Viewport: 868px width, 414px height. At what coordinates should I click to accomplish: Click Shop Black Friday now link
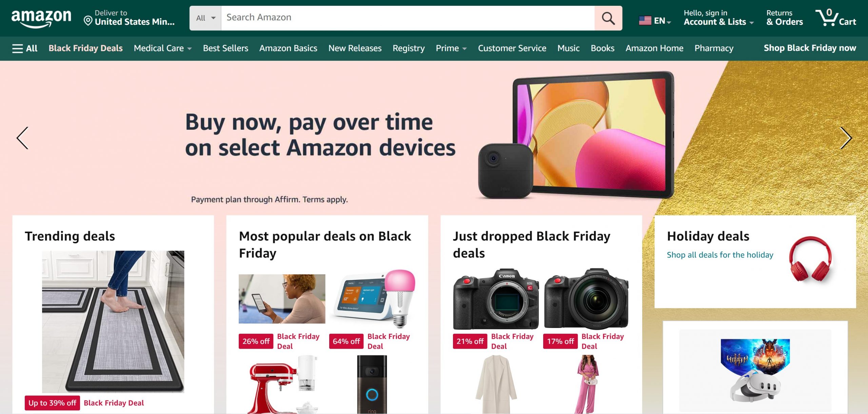(810, 48)
